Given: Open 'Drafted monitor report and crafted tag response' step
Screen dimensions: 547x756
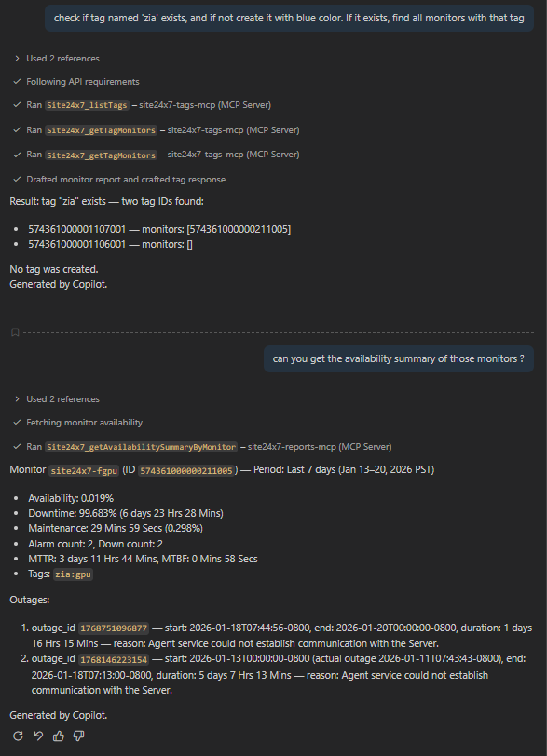Looking at the screenshot, I should [126, 180].
